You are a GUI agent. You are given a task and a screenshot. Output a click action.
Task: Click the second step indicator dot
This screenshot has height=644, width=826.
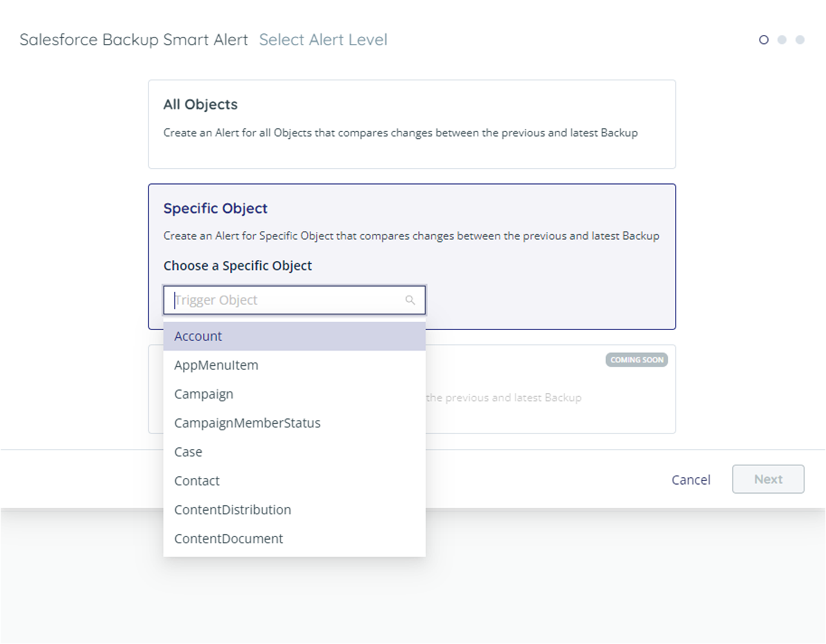(x=783, y=39)
